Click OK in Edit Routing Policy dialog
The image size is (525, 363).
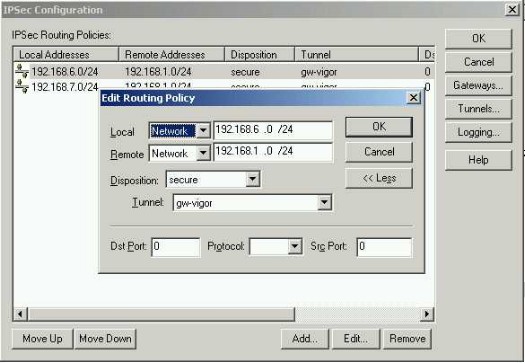pos(379,127)
